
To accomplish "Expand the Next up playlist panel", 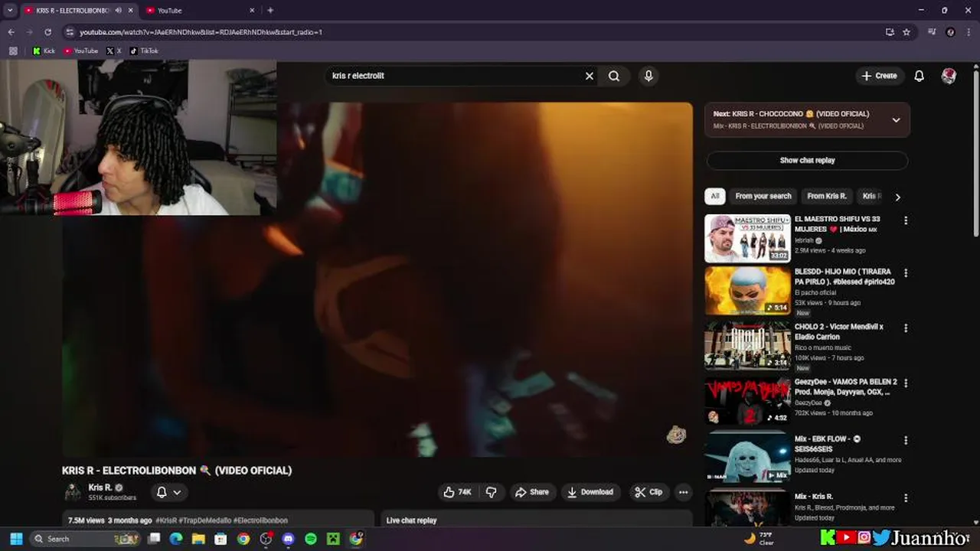I will pos(896,120).
